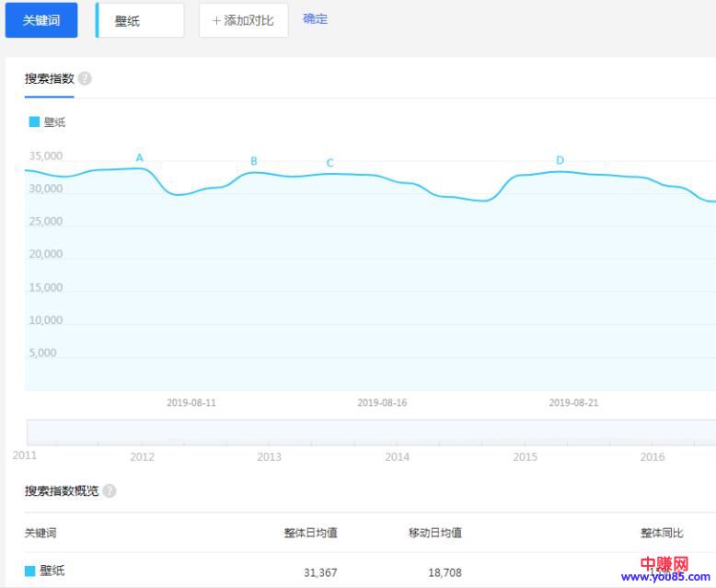This screenshot has width=716, height=588.
Task: Click the 整体日均值 column header
Action: [x=310, y=533]
